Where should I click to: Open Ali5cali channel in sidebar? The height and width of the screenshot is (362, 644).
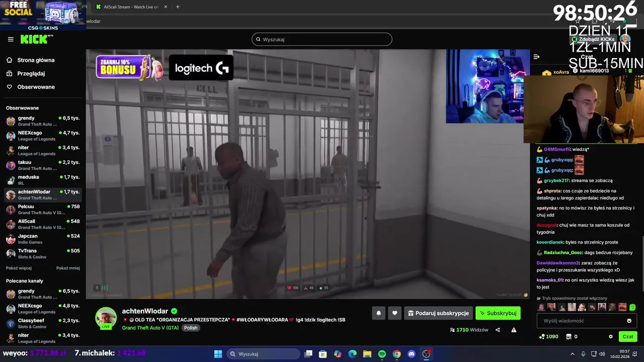[43, 224]
